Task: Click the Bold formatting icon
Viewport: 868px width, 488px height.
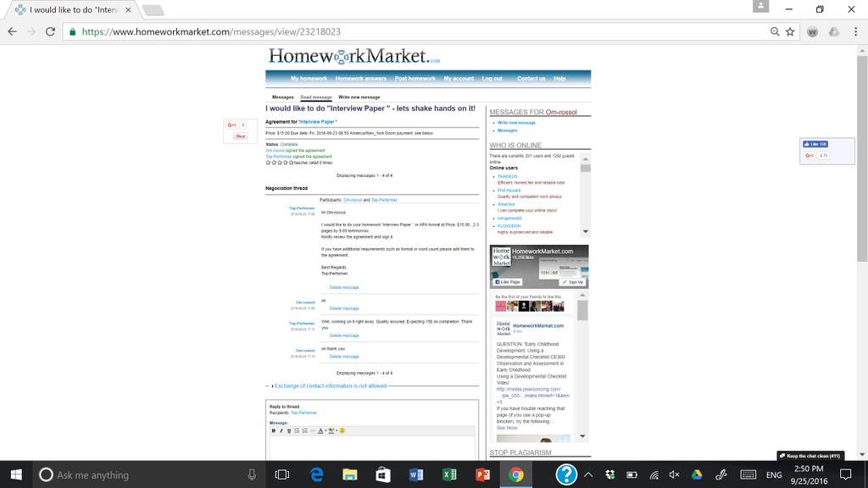Action: click(274, 430)
